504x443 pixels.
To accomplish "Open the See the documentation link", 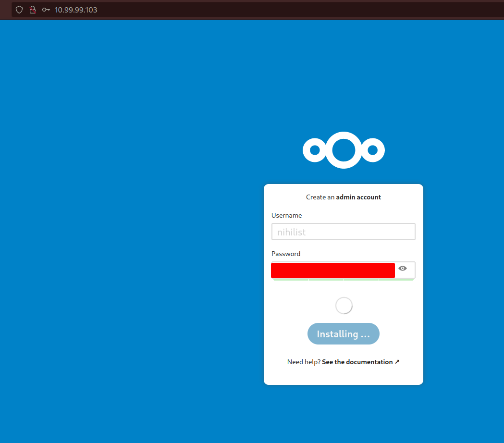I will [361, 362].
